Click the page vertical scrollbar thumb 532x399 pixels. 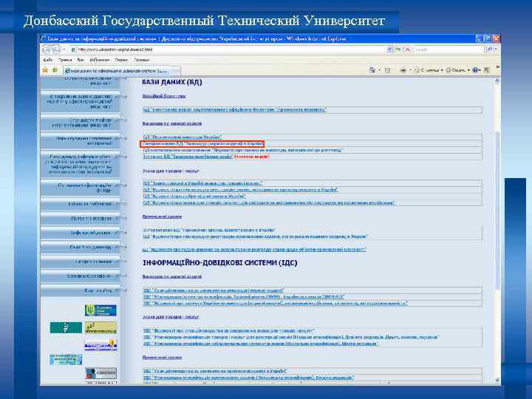[x=497, y=211]
